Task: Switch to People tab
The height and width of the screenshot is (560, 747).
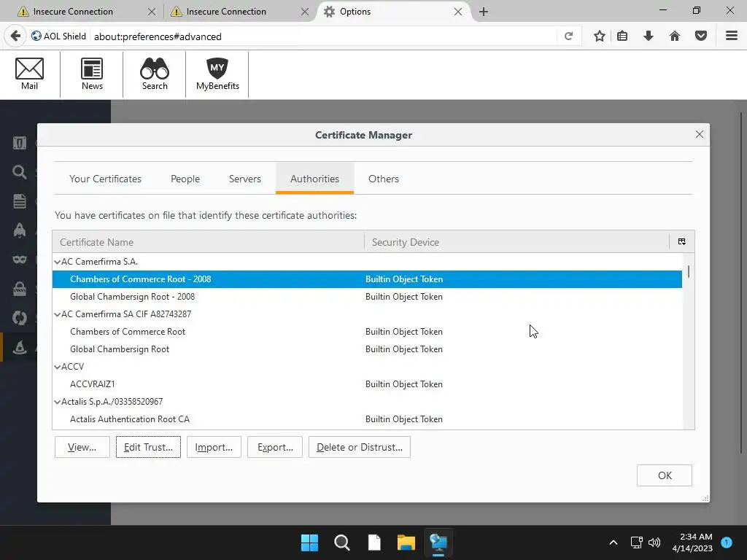Action: [185, 179]
